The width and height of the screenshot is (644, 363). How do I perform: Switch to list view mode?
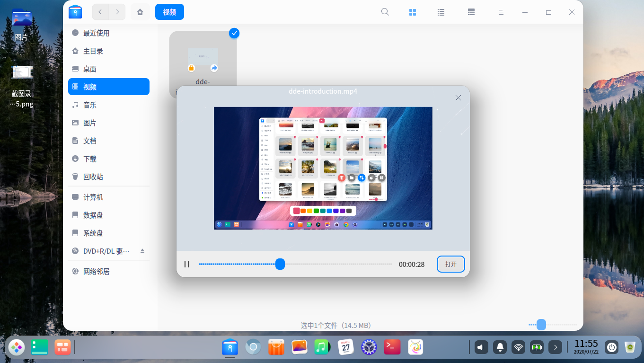coord(441,12)
